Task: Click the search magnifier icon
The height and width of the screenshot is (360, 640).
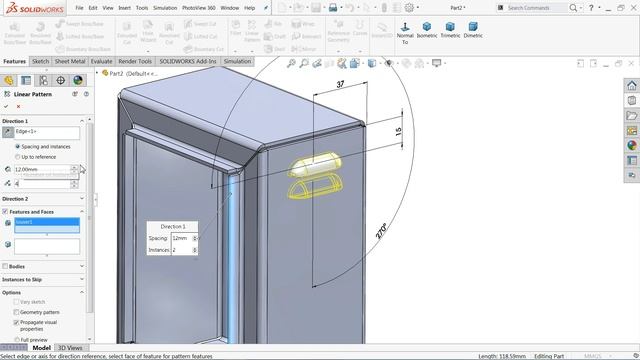Action: [573, 8]
